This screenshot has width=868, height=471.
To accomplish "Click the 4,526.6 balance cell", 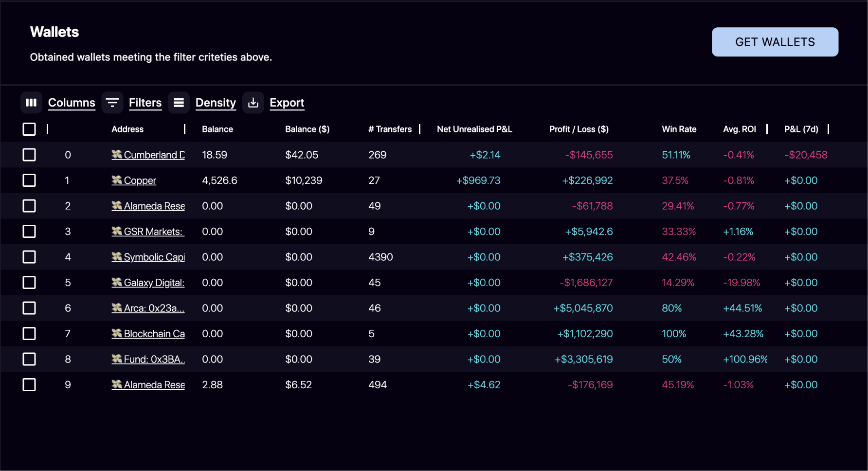I will (219, 181).
